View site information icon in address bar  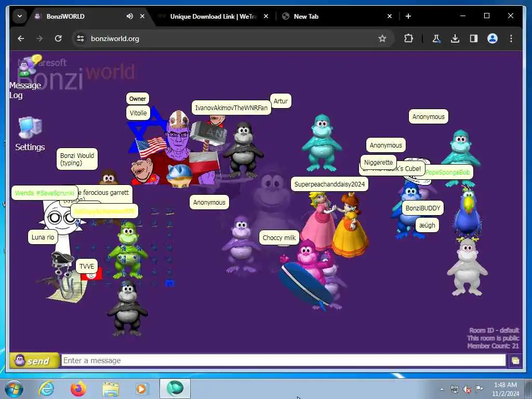point(81,38)
